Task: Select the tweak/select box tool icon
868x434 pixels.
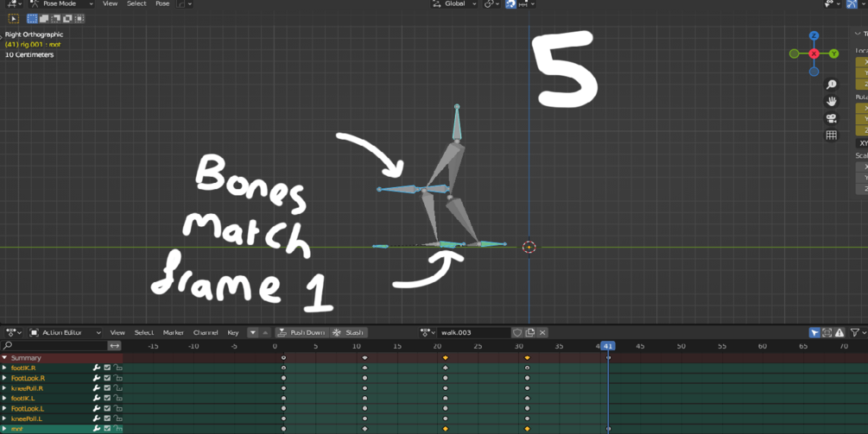Action: [x=14, y=18]
